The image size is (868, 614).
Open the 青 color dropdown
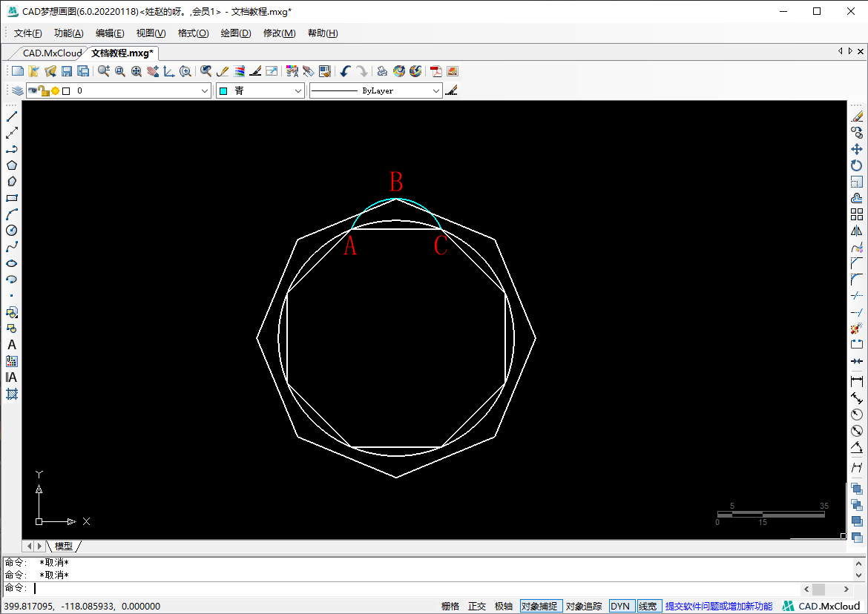(x=298, y=90)
